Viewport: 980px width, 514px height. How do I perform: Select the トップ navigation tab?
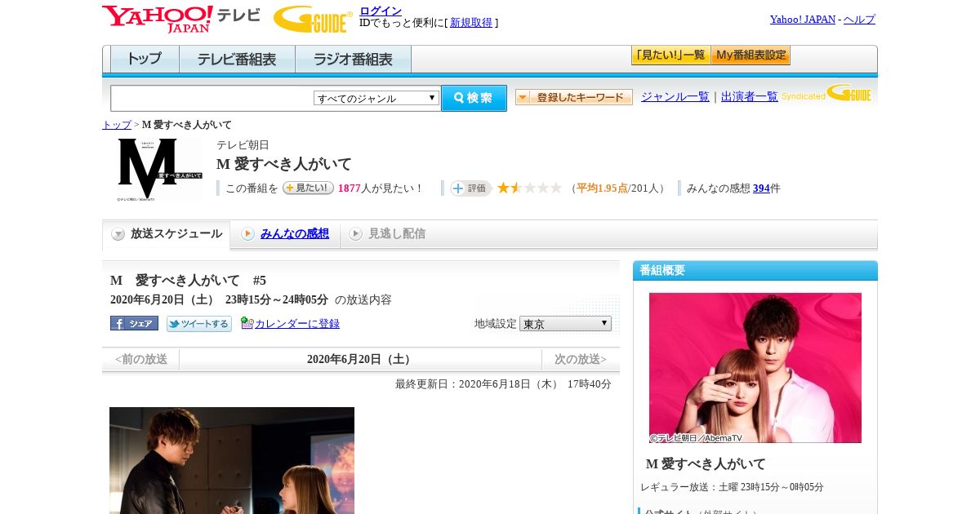pyautogui.click(x=145, y=60)
